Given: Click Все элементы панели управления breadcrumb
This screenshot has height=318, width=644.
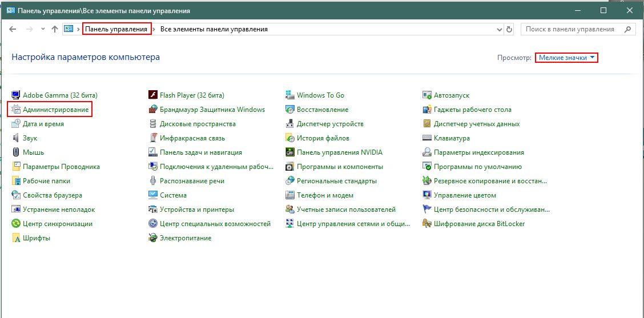Looking at the screenshot, I should click(x=214, y=30).
